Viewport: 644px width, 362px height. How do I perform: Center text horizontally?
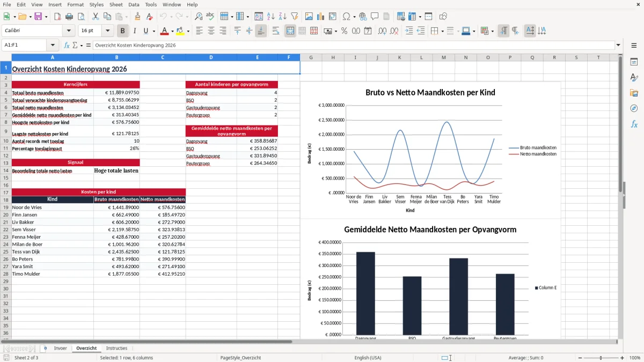coord(211,31)
